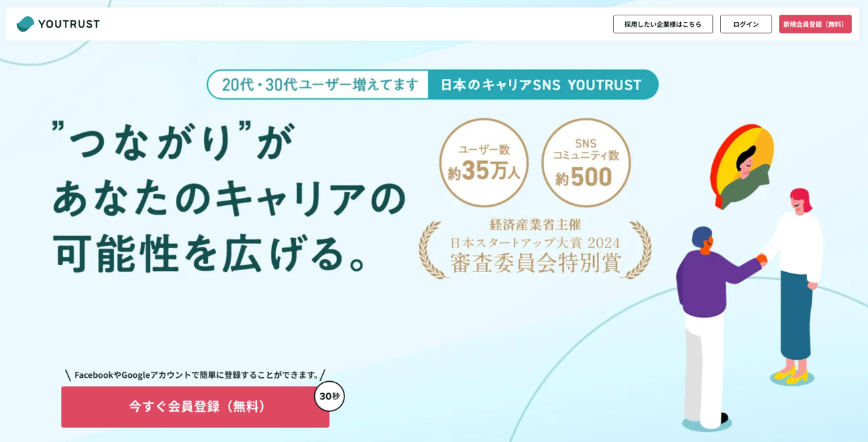Click the ユーザー数 約35万人 circle badge
Viewport: 868px width, 442px height.
483,162
